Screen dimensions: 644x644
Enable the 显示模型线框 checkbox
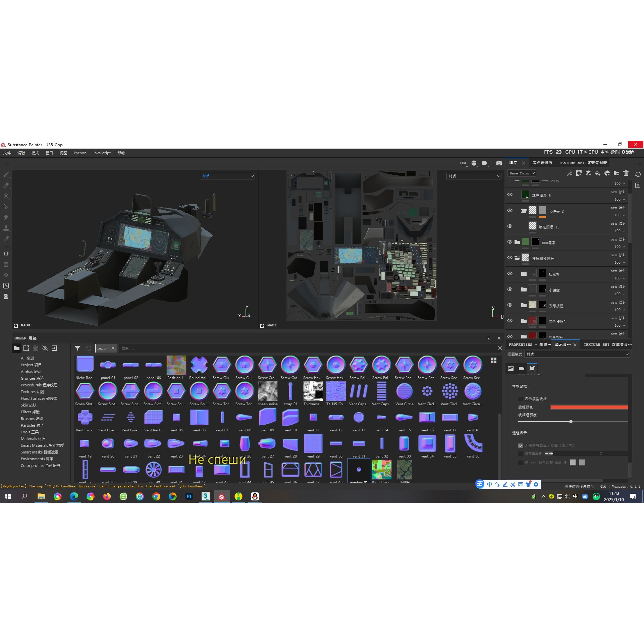click(x=521, y=399)
